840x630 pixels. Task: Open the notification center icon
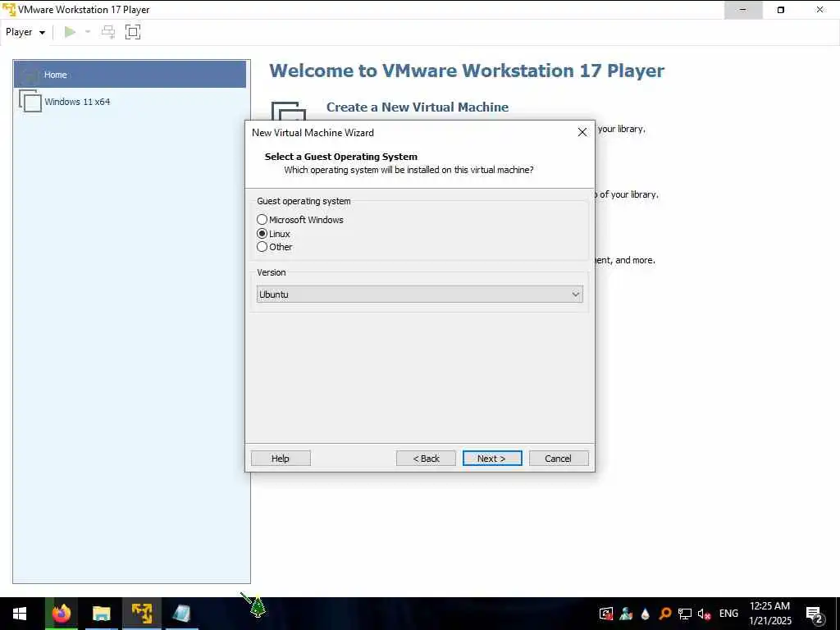(x=815, y=614)
